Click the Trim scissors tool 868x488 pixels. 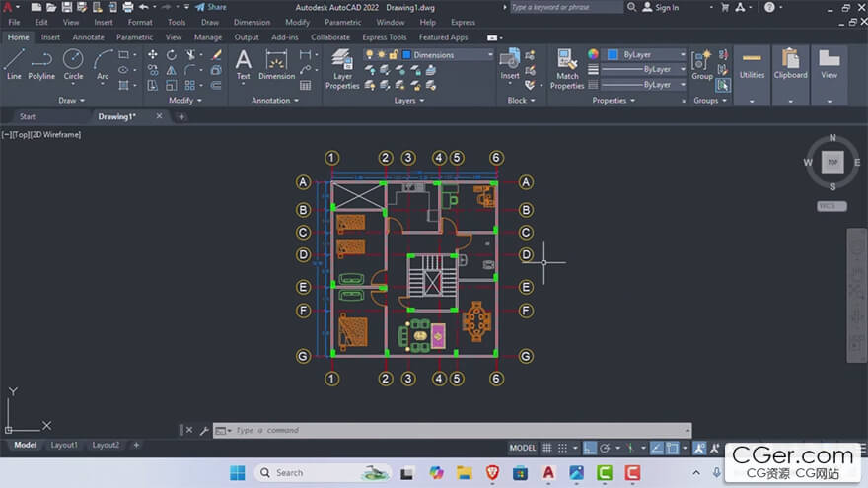pyautogui.click(x=190, y=55)
